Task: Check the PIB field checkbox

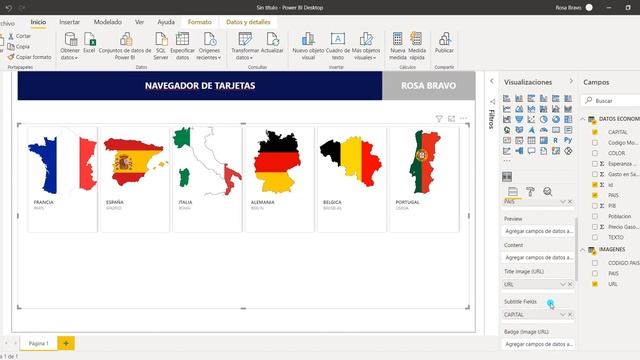Action: pyautogui.click(x=595, y=206)
